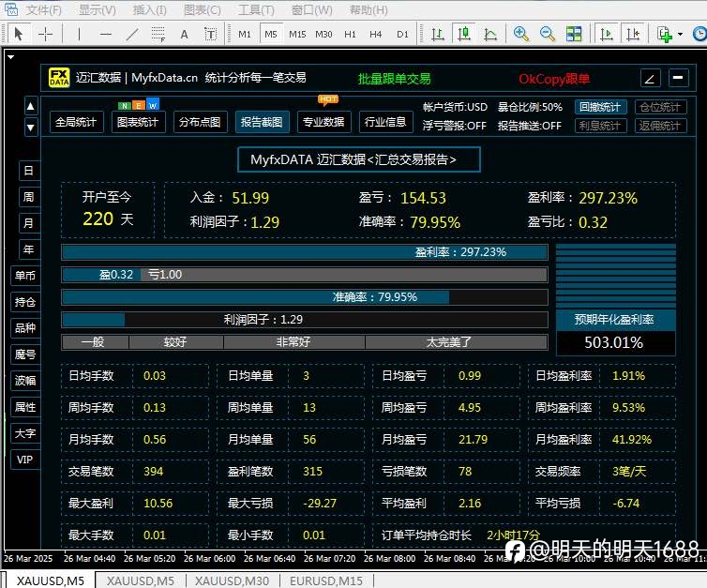Open 分布点图 view
Image resolution: width=707 pixels, height=588 pixels.
(x=200, y=122)
